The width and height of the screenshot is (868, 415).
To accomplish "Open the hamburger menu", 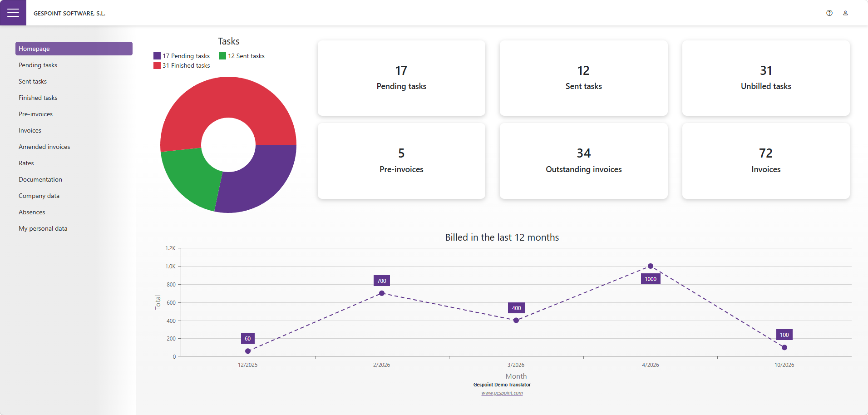I will pyautogui.click(x=13, y=13).
